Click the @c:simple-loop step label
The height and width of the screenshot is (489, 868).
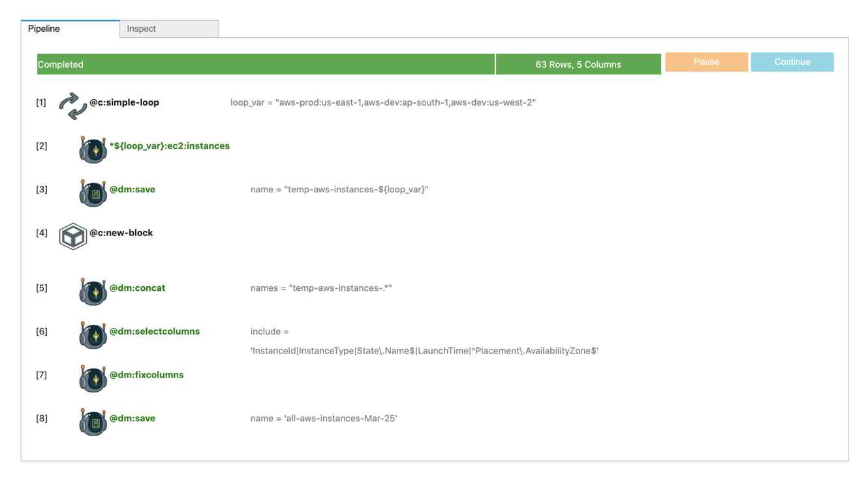point(124,102)
